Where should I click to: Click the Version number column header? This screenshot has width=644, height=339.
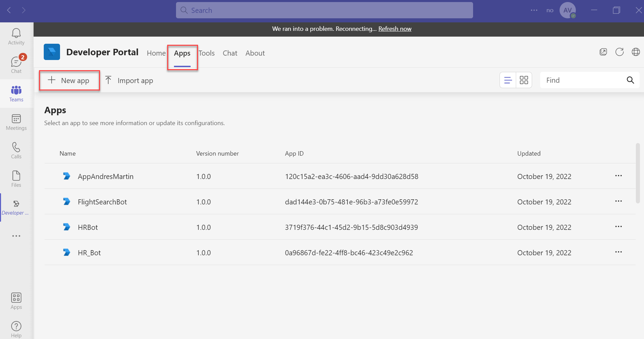[217, 154]
